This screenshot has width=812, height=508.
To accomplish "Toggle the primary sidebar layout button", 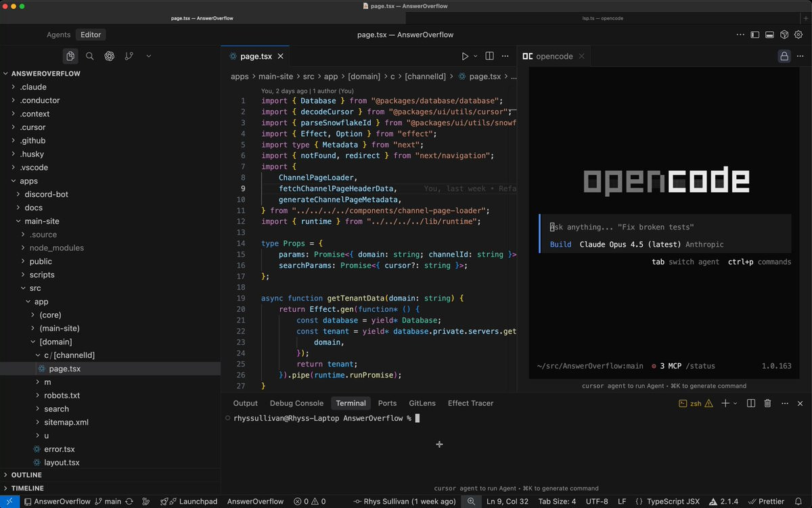I will [x=755, y=34].
